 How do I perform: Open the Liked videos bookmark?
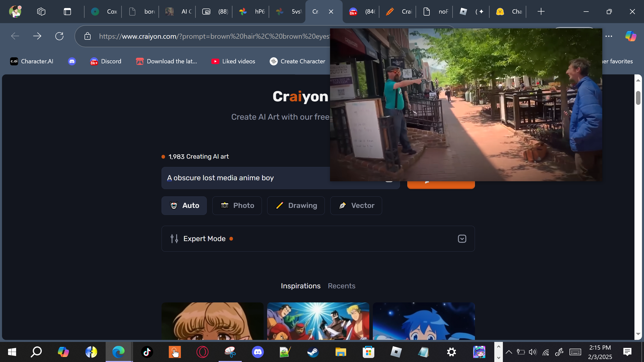coord(233,61)
